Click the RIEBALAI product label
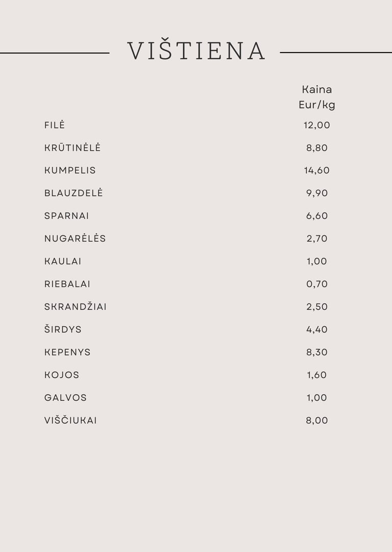Image resolution: width=392 pixels, height=552 pixels. [x=67, y=284]
